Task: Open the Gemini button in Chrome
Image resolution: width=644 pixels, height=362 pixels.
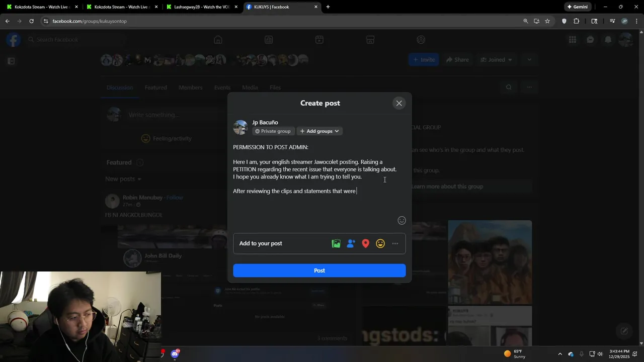Action: click(x=577, y=7)
